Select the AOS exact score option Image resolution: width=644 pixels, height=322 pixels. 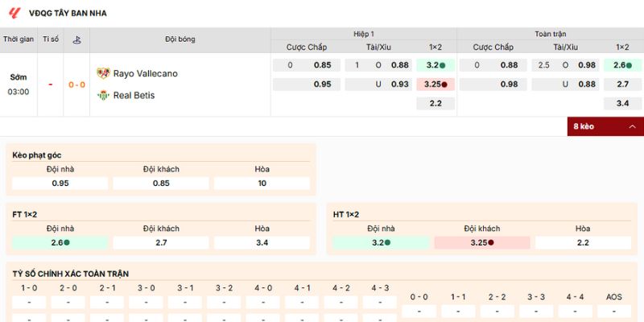[613, 311]
